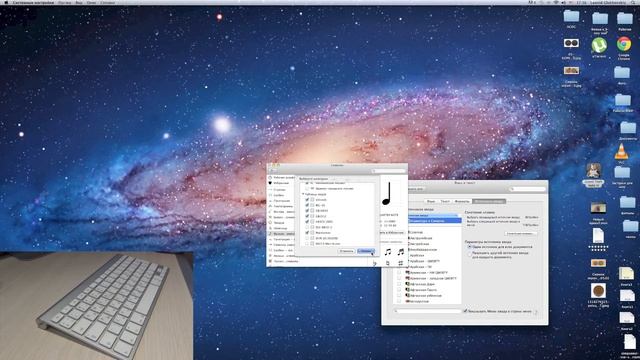The image size is (640, 360).
Task: Click the help question mark button in Language & Text window
Action: [536, 312]
